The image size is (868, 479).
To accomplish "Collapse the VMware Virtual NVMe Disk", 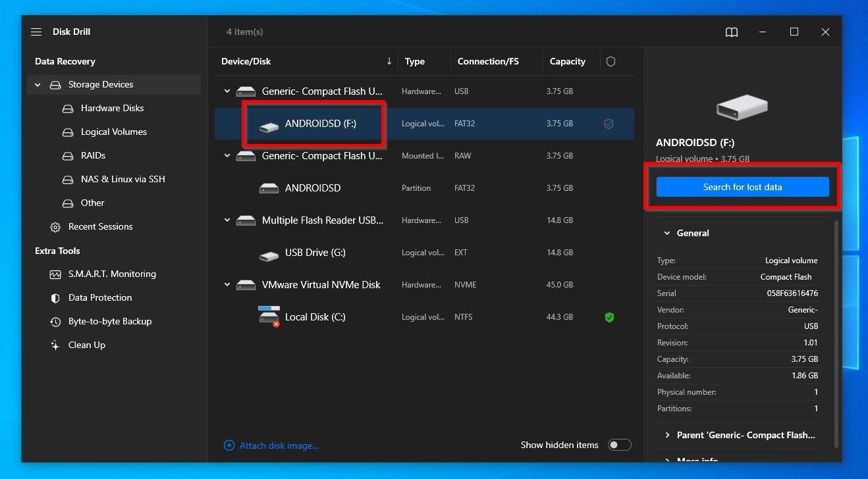I will [x=227, y=285].
